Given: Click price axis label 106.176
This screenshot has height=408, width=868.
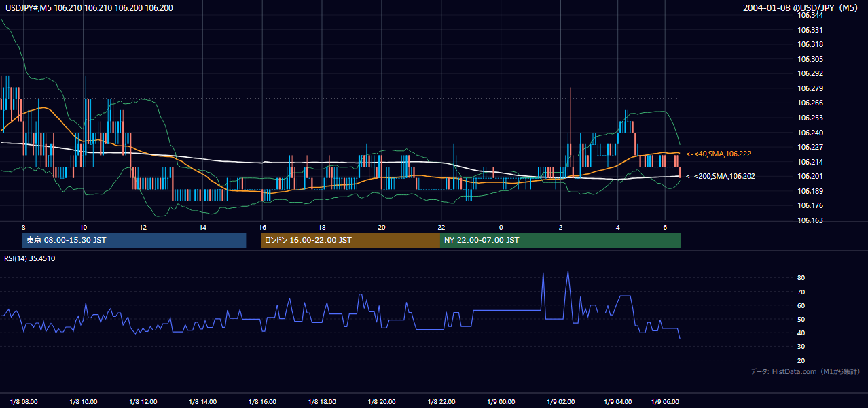Looking at the screenshot, I should pyautogui.click(x=810, y=205).
